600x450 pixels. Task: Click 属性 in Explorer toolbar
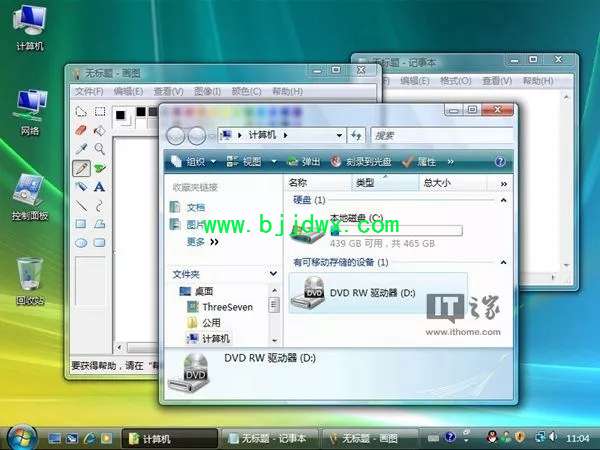[419, 162]
